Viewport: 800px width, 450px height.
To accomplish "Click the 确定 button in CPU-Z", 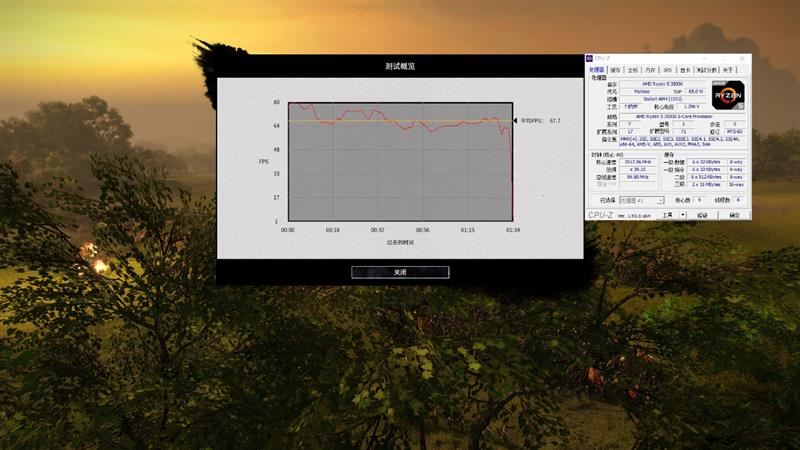I will pyautogui.click(x=735, y=215).
